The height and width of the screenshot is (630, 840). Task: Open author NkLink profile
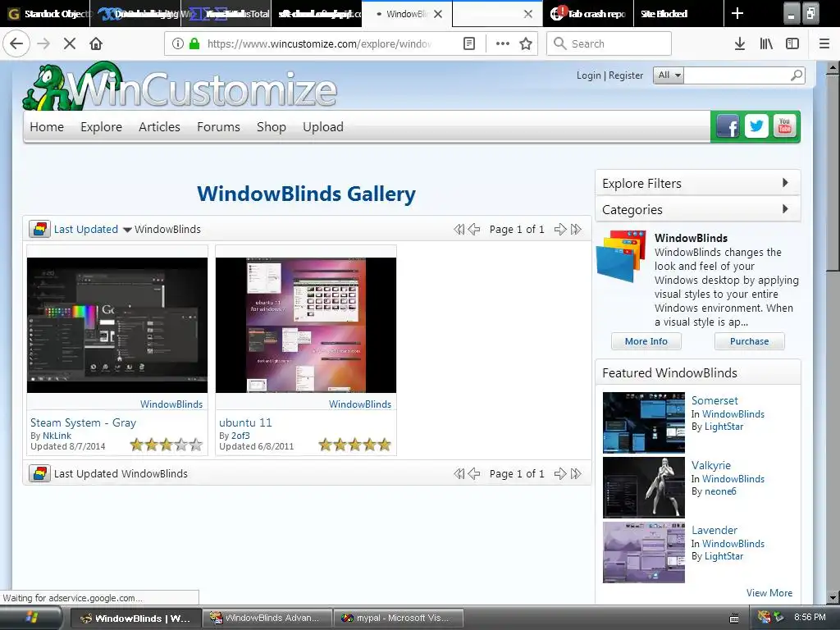pos(57,436)
